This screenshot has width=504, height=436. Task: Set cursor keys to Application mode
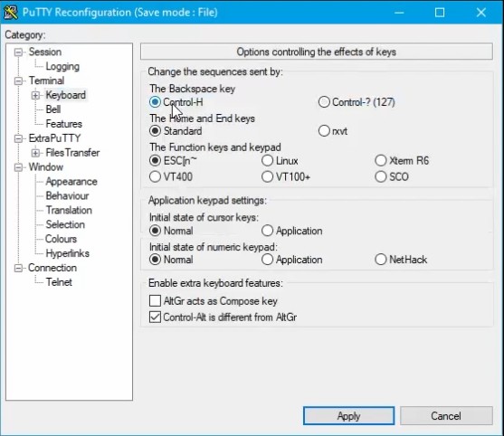(267, 231)
